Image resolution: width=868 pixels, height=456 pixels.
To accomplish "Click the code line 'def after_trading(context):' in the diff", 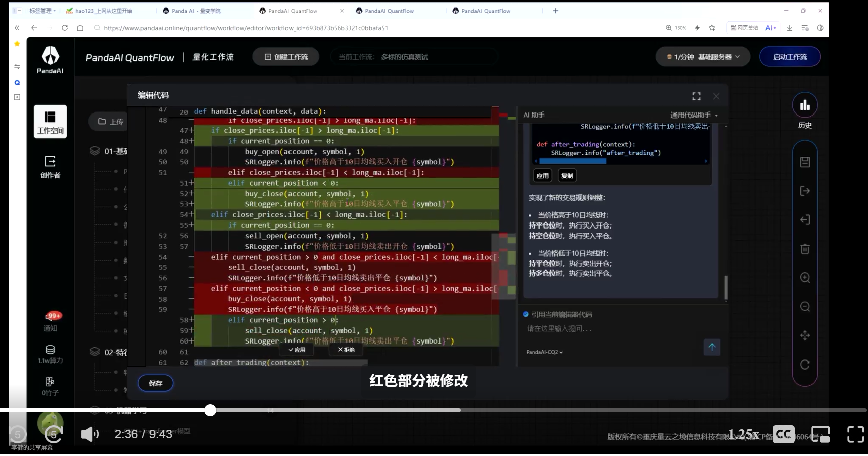I will tap(251, 362).
